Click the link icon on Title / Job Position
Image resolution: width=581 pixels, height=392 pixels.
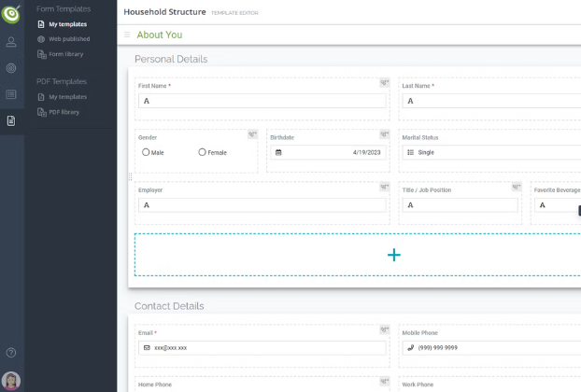pyautogui.click(x=517, y=187)
